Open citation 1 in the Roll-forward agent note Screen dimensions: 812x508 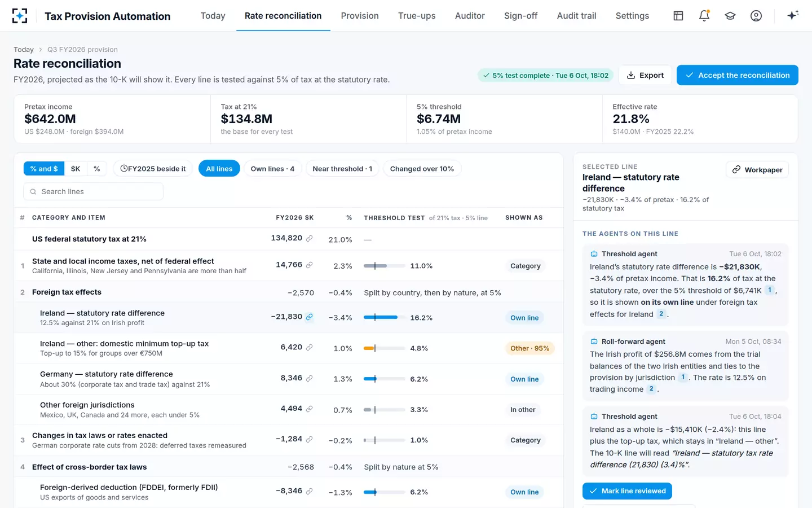(683, 378)
